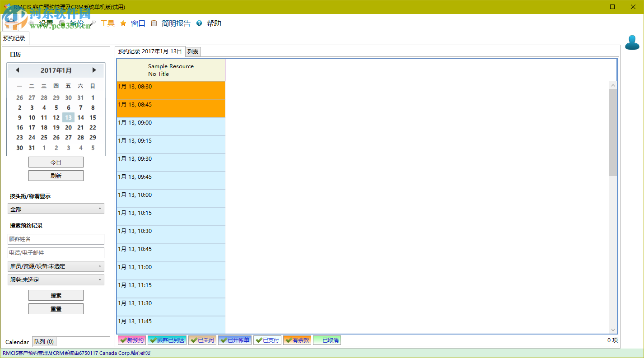Click the schedule scrollbar up arrow
Image resolution: width=644 pixels, height=358 pixels.
coord(613,85)
